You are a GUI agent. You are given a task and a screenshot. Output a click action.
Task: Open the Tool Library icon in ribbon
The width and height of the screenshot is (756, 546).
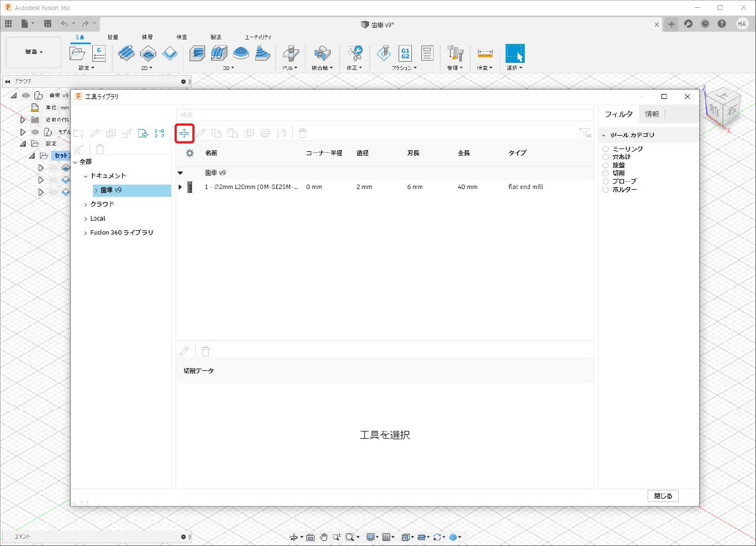[455, 53]
